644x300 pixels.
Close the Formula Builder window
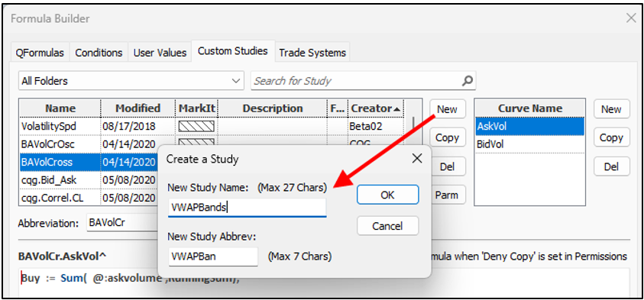click(x=631, y=18)
